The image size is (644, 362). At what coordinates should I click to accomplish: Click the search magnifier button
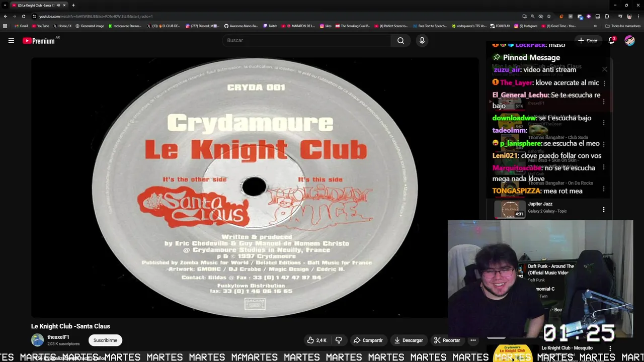pyautogui.click(x=400, y=40)
